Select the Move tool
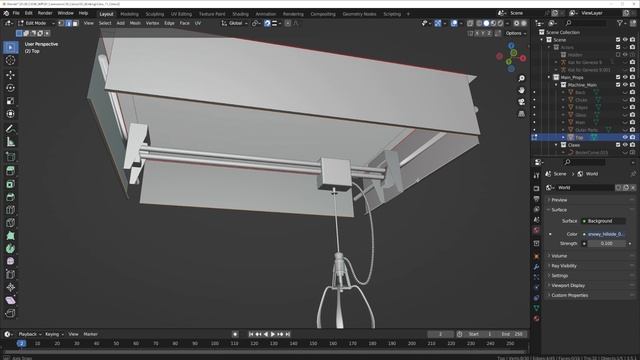Screen dimensions: 640x360 (11, 75)
